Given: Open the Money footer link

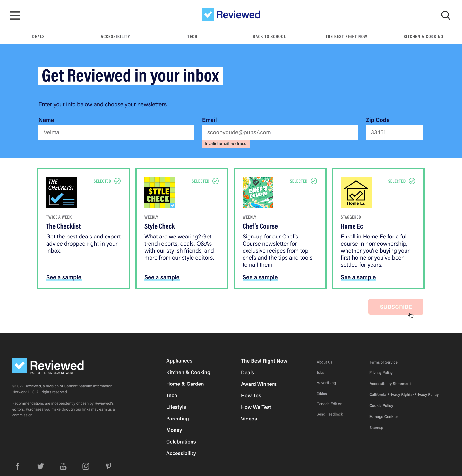Looking at the screenshot, I should (174, 430).
